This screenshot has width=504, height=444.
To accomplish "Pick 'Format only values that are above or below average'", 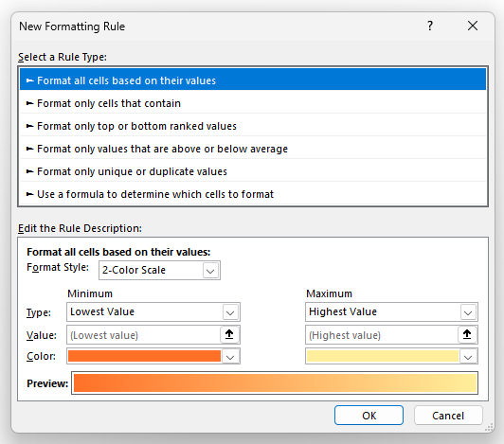I will click(253, 149).
